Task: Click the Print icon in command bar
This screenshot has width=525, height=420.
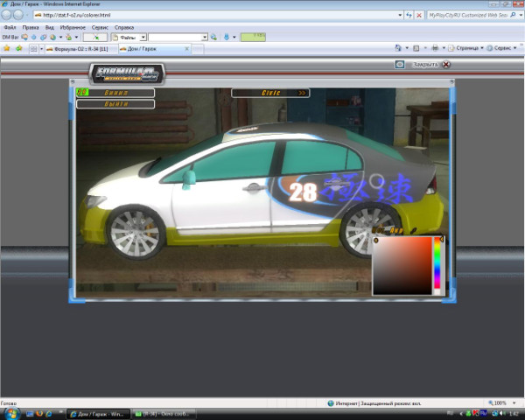Action: [435, 49]
